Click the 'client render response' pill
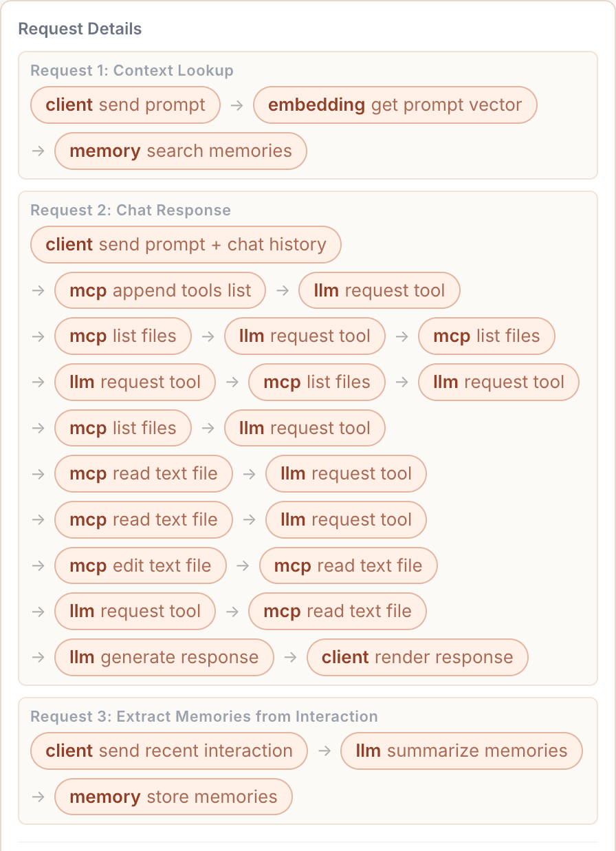Screen dimensions: 616x851 point(417,657)
